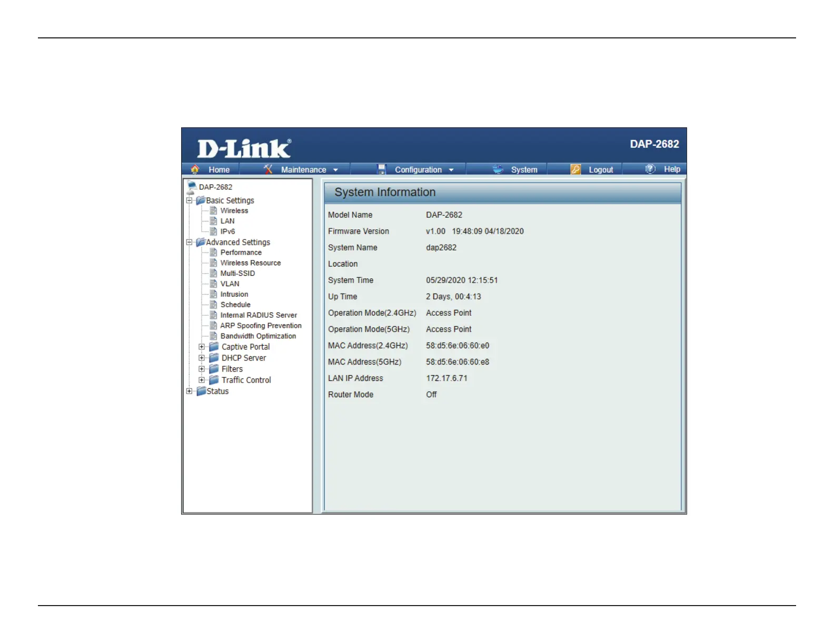Image resolution: width=834 pixels, height=644 pixels.
Task: Click the Advanced Settings folder icon
Action: [201, 242]
